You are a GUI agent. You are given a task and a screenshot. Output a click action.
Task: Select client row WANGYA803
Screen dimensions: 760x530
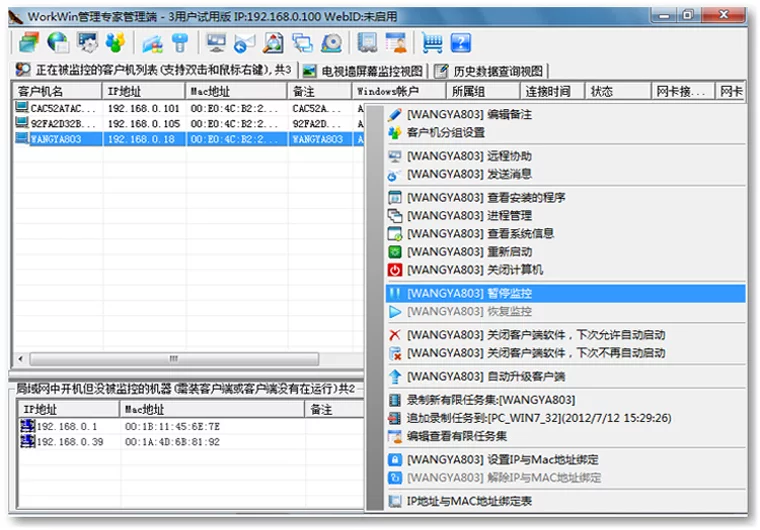click(189, 139)
